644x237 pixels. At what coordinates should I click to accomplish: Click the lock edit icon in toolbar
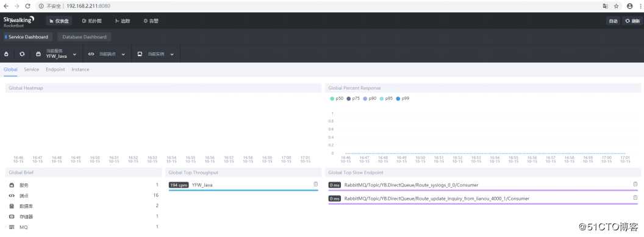(6, 54)
